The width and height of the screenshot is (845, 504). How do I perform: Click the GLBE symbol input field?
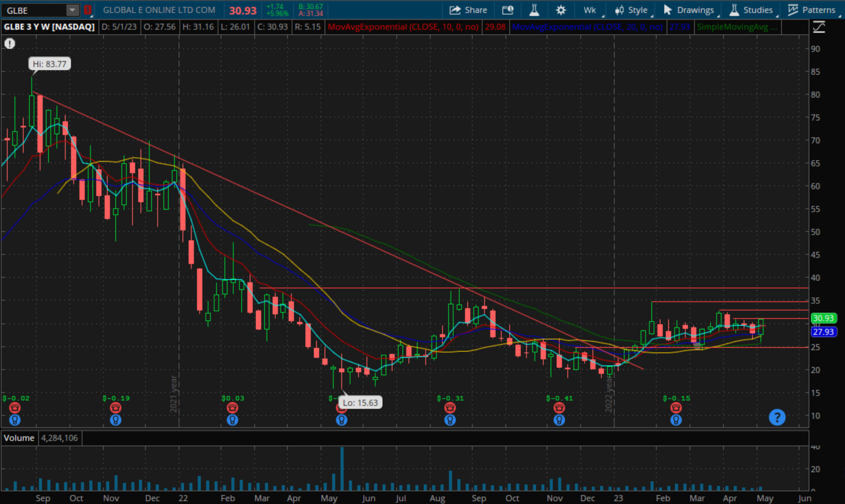click(x=34, y=10)
